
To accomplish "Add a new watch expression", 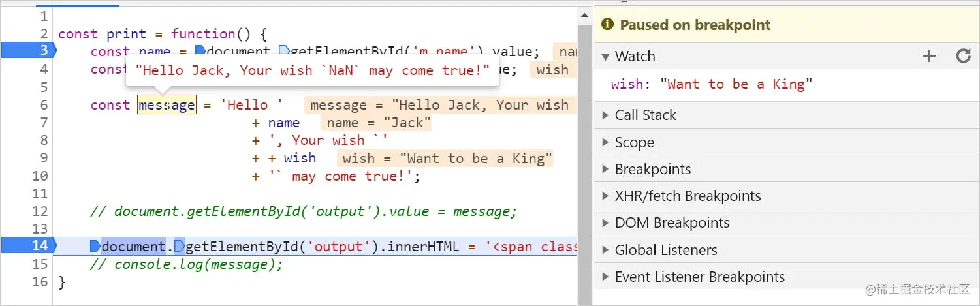I will (928, 56).
